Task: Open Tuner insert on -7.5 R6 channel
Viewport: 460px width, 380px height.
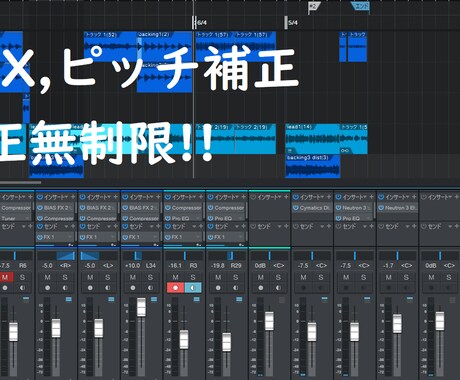Action: [x=8, y=218]
